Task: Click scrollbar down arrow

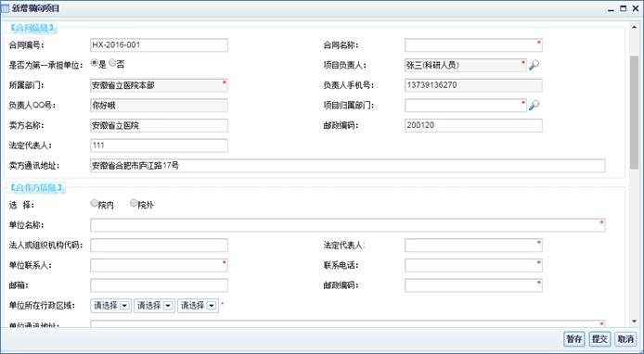Action: coord(635,322)
